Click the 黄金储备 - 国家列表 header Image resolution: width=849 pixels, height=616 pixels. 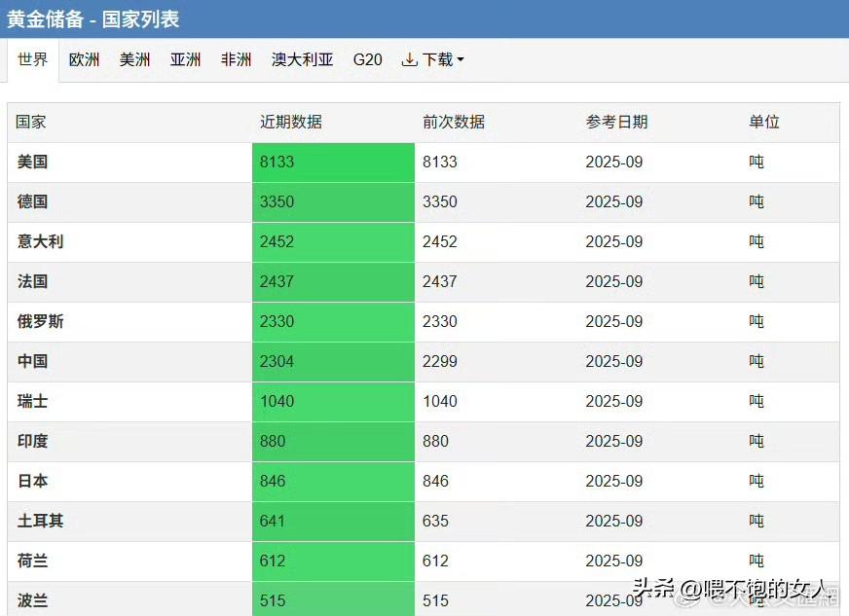[x=92, y=19]
